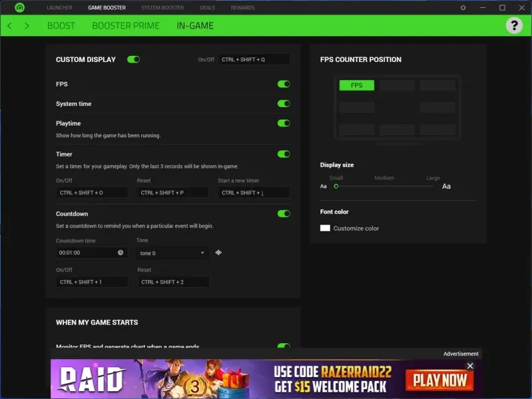Open the white font color swatch
This screenshot has height=399, width=532.
325,228
